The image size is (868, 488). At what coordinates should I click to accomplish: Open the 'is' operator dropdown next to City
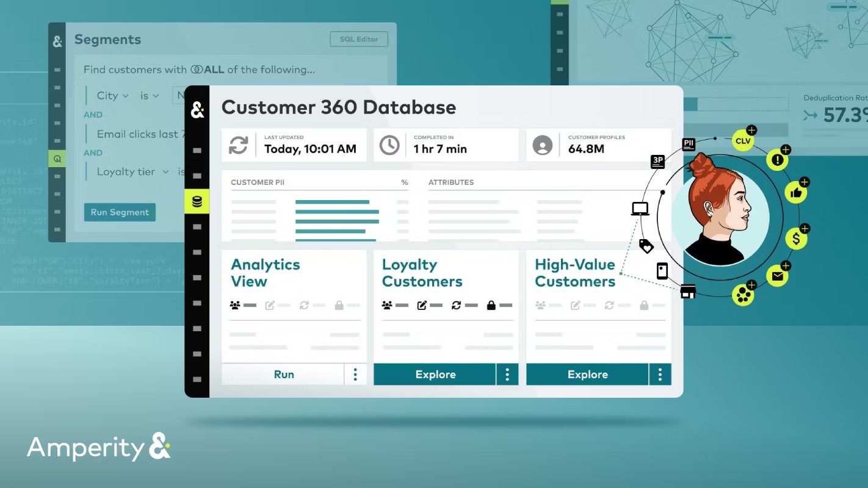pos(150,95)
